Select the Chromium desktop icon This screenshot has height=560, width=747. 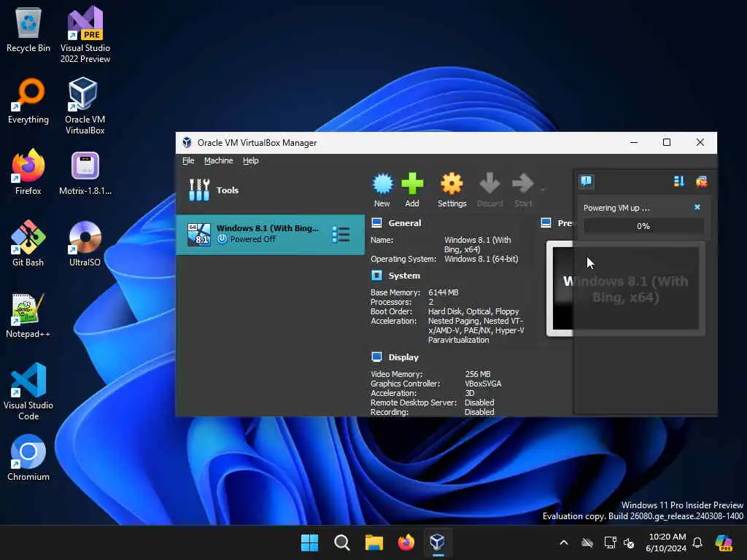click(28, 458)
